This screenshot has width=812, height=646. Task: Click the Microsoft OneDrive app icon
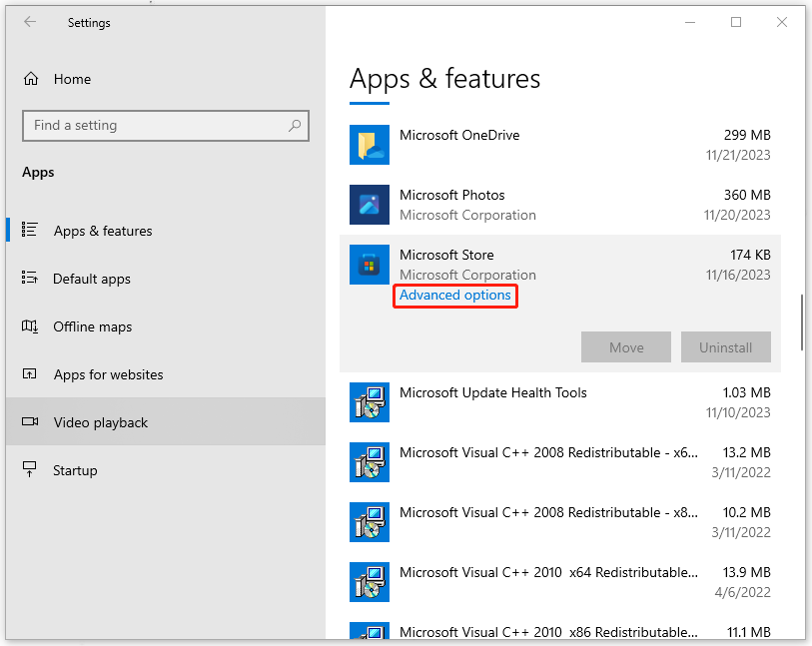point(370,144)
